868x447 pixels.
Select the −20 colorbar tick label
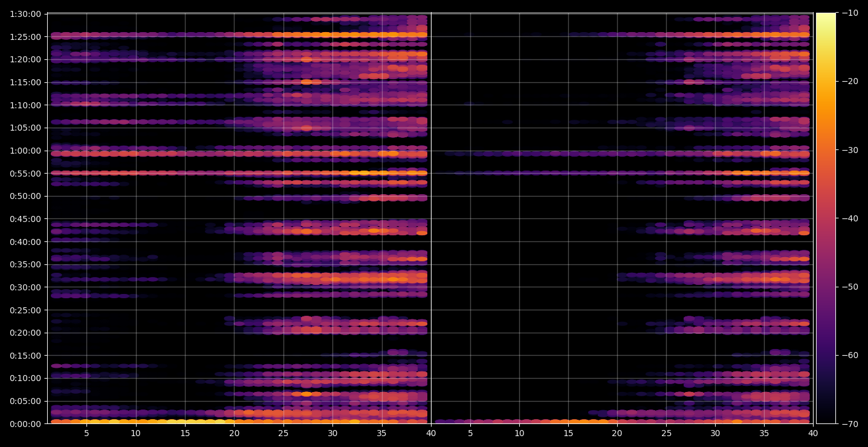pos(849,82)
